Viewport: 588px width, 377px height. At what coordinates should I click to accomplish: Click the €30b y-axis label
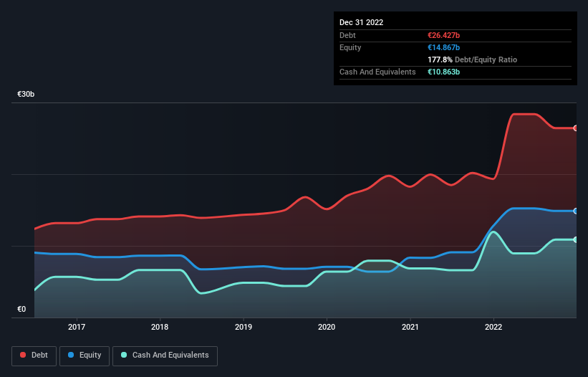click(26, 94)
